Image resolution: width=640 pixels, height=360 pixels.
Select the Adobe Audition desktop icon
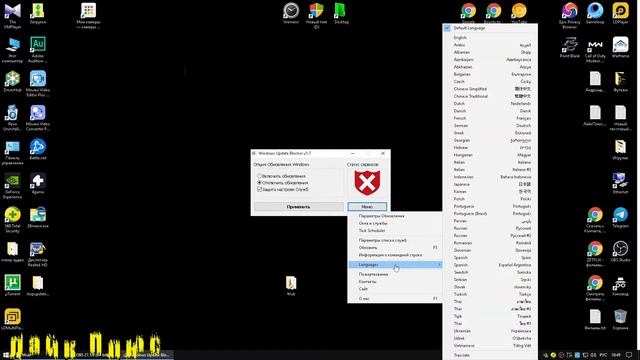[x=38, y=49]
